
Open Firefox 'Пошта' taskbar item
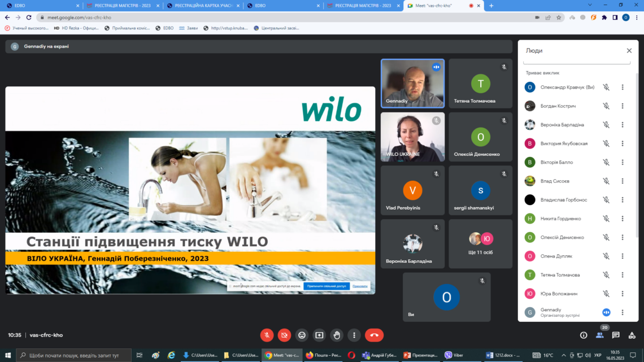tap(324, 355)
